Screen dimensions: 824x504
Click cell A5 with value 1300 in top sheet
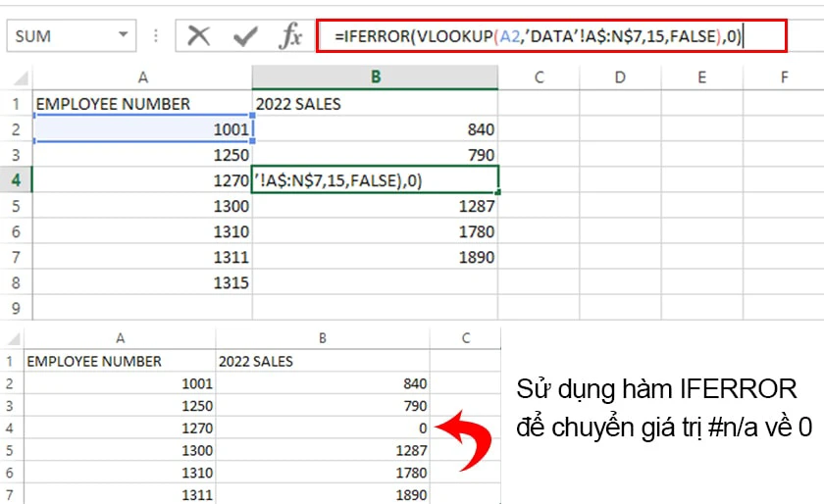[142, 206]
